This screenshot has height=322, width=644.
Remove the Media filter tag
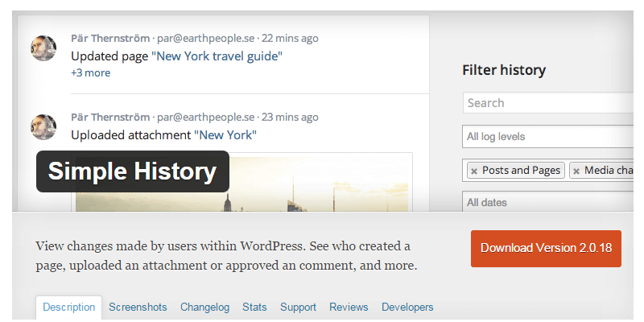tap(576, 171)
